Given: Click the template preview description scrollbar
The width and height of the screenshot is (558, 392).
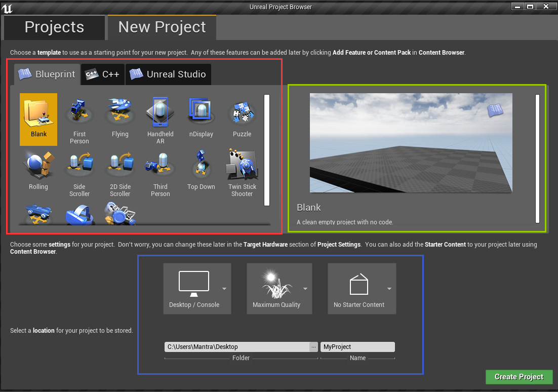Looking at the screenshot, I should tap(537, 159).
